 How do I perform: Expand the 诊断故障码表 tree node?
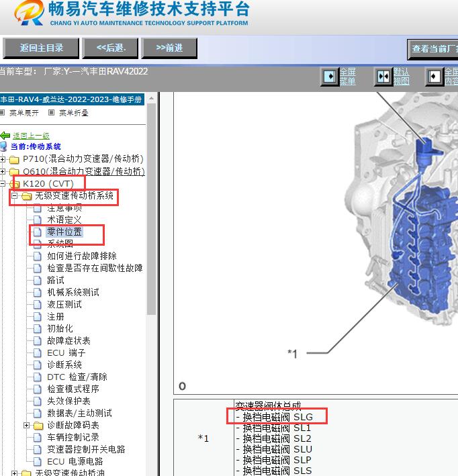click(27, 426)
